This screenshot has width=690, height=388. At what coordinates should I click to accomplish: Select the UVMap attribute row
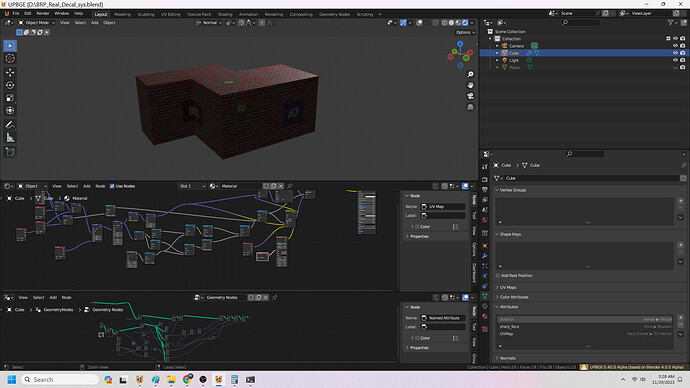tap(585, 334)
